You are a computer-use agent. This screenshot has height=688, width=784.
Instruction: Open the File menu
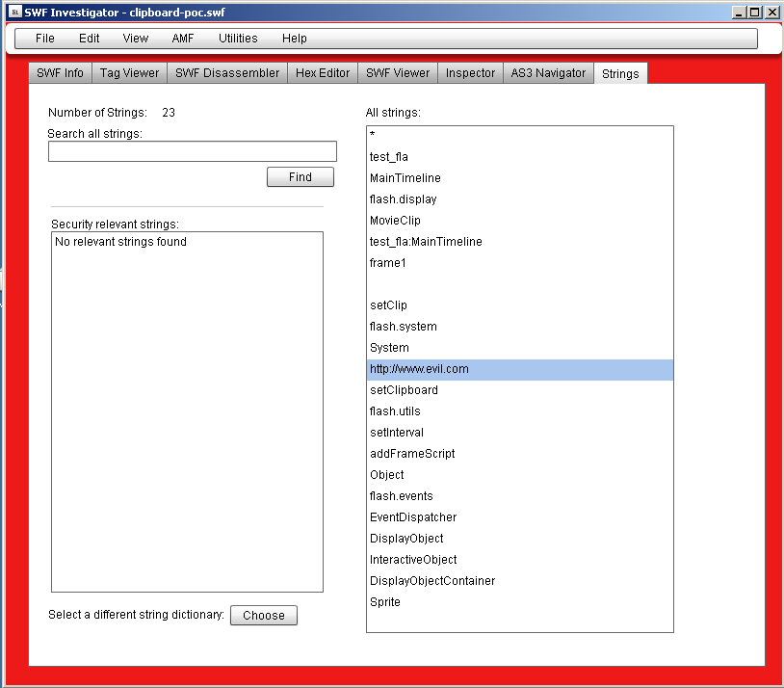[x=45, y=39]
